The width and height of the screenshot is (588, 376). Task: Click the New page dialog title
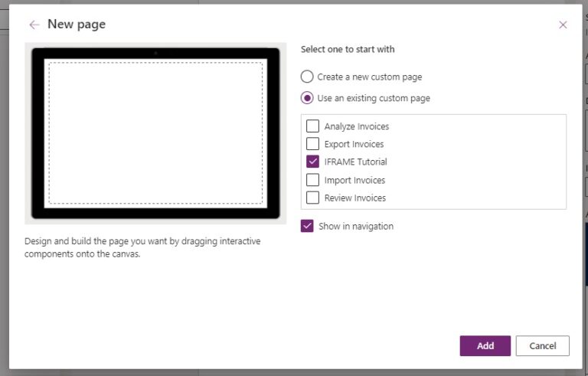tap(77, 25)
